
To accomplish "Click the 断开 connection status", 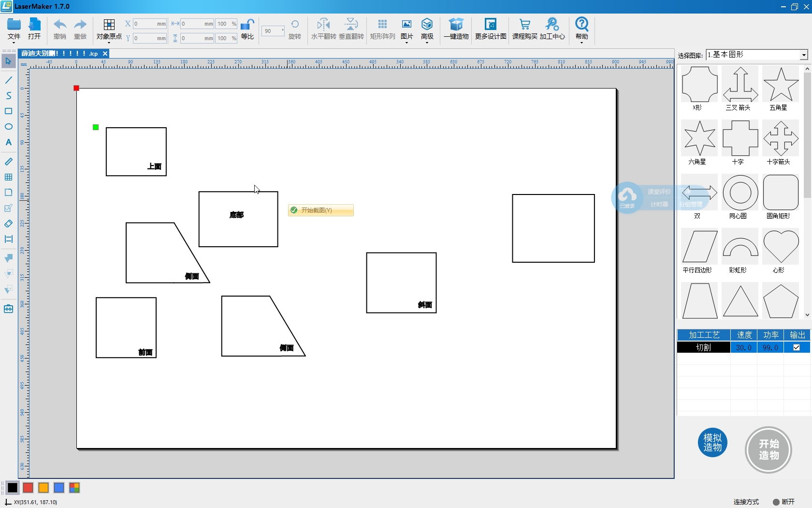I will (783, 502).
